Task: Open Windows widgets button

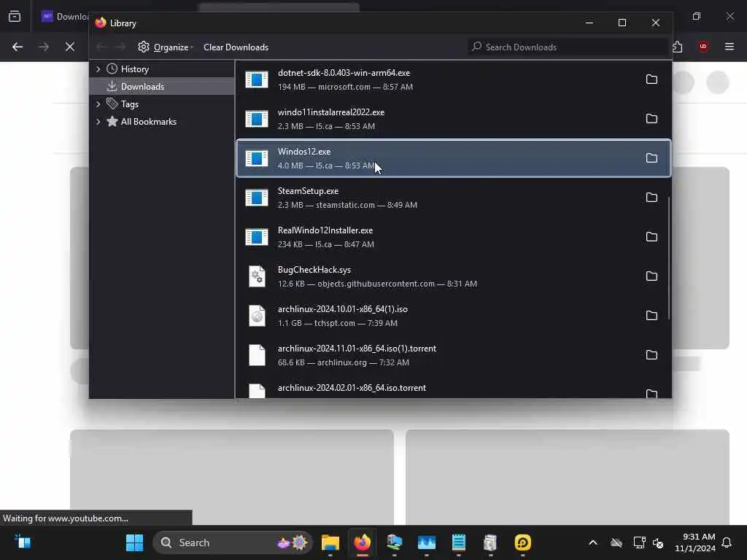Action: click(x=23, y=542)
